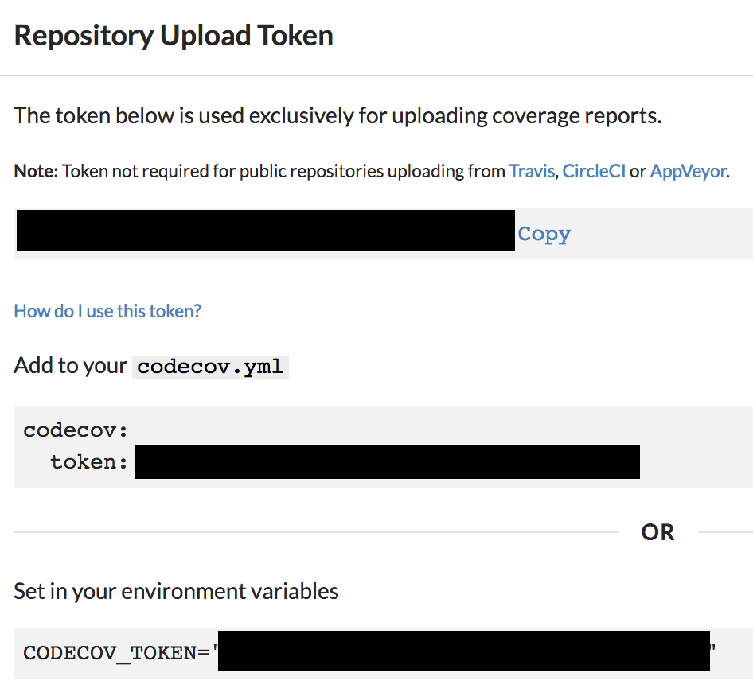Screen dimensions: 753x700
Task: Click the bold 'Note:' label
Action: pos(36,171)
